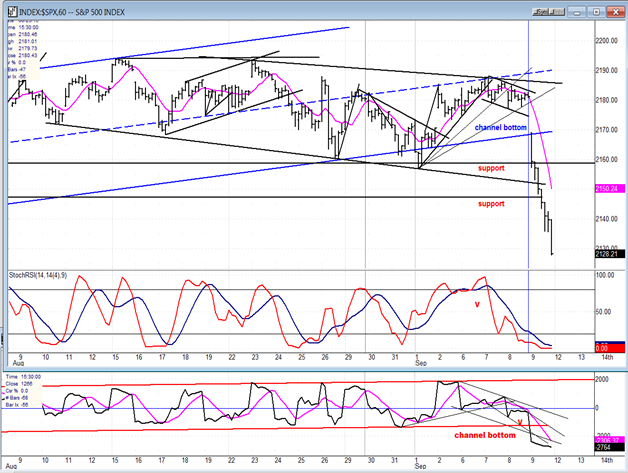Click the 2181.01 high value in the price data box
628x473 pixels.
(27, 41)
